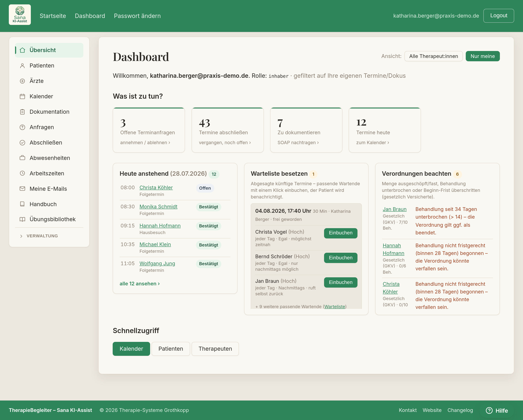The width and height of the screenshot is (523, 420).
Task: Click the Übersicht home icon
Action: coord(22,50)
